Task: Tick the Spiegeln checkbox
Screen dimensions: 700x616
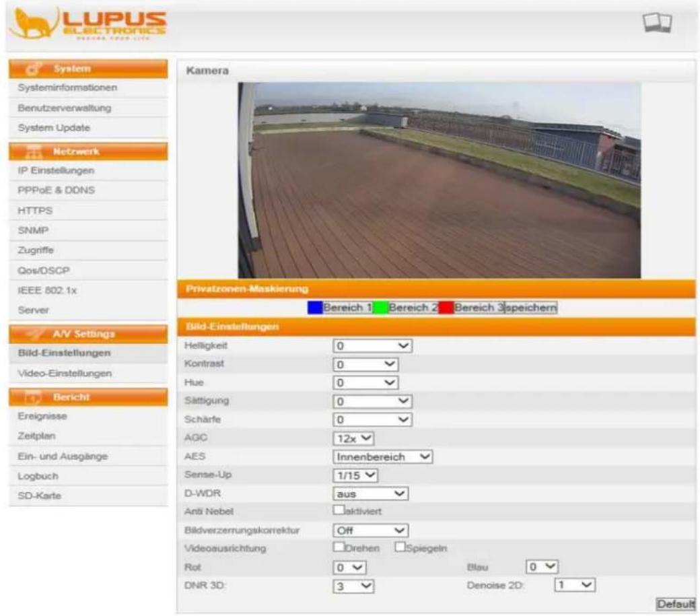Action: point(400,547)
